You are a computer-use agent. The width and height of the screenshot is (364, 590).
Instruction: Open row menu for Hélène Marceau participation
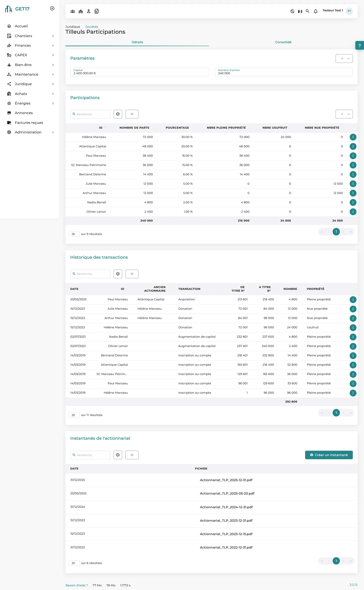tap(353, 137)
